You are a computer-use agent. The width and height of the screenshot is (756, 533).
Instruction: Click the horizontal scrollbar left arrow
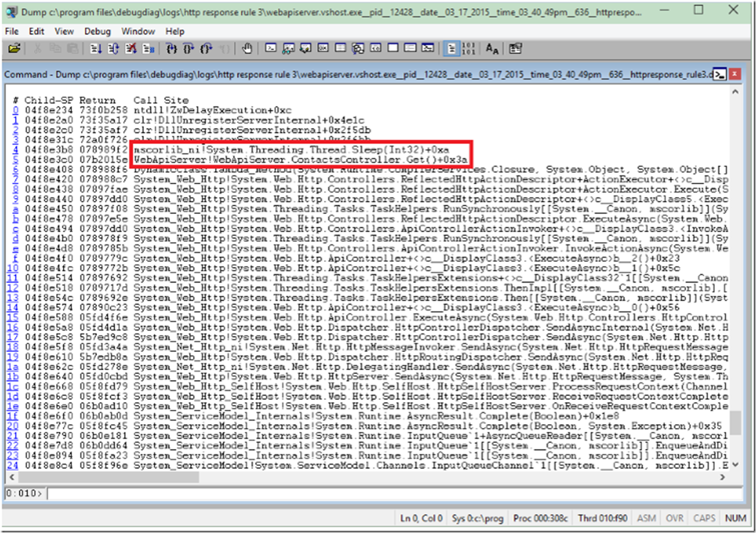click(12, 477)
